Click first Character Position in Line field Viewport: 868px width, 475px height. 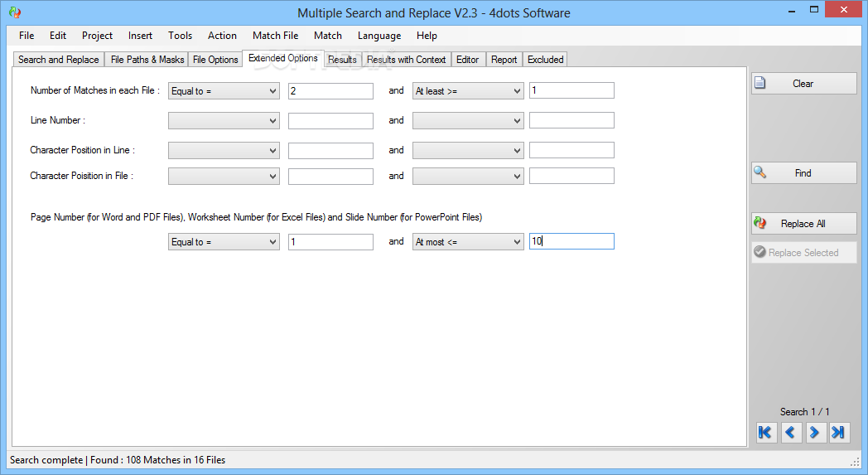coord(330,150)
